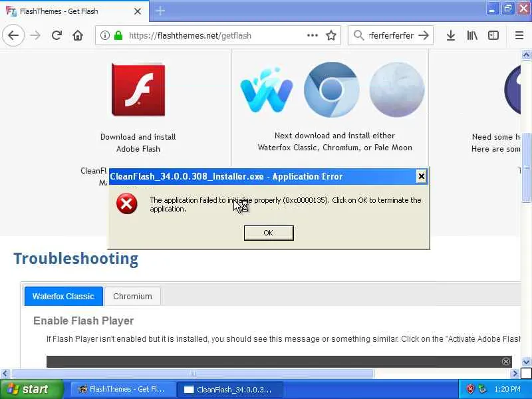Open the hamburger application menu

tap(519, 35)
